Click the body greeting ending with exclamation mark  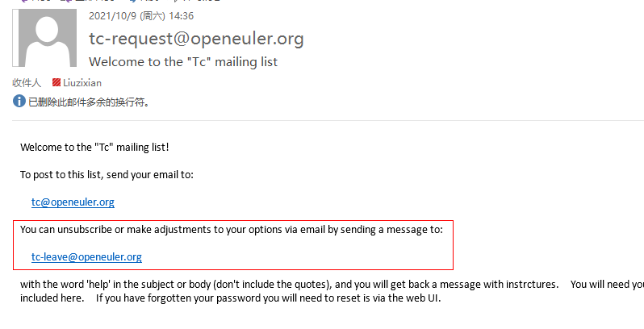pyautogui.click(x=94, y=148)
